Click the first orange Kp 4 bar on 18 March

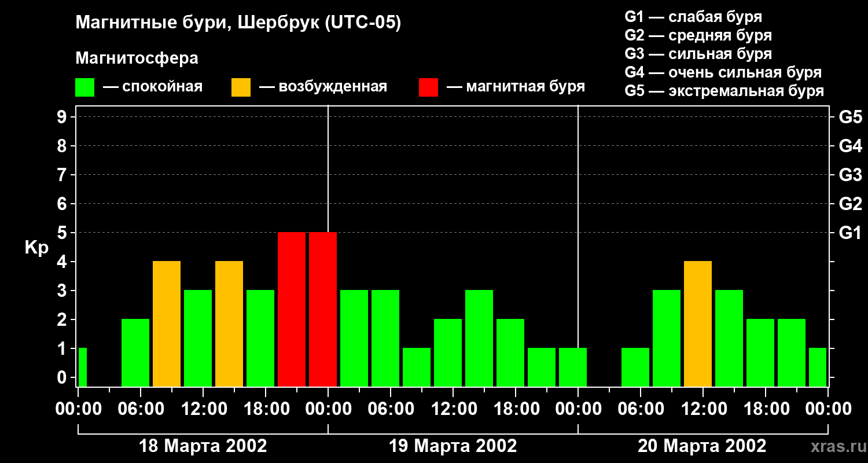point(167,324)
